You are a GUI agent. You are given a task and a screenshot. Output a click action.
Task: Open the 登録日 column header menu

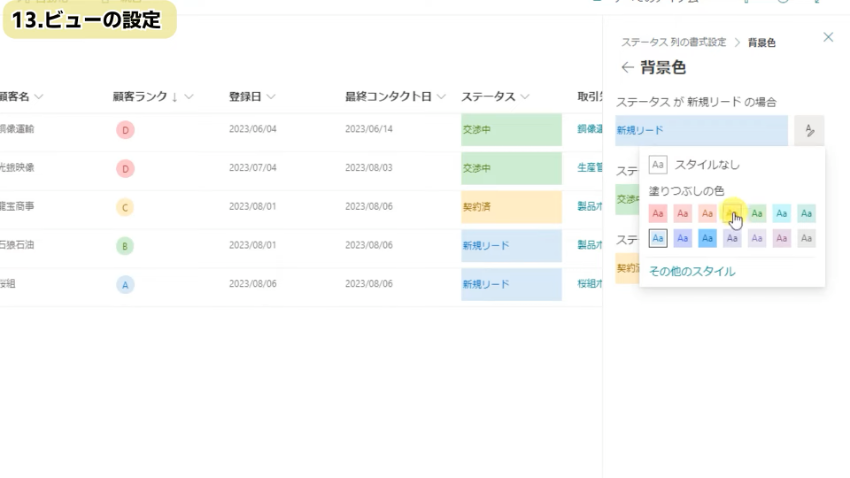(271, 97)
